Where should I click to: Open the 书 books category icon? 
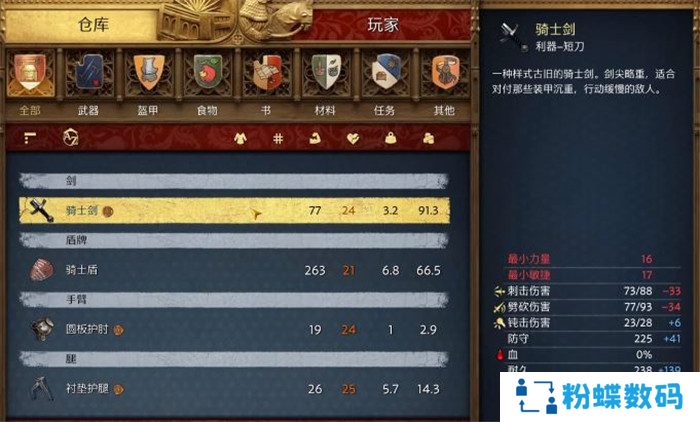pyautogui.click(x=267, y=73)
